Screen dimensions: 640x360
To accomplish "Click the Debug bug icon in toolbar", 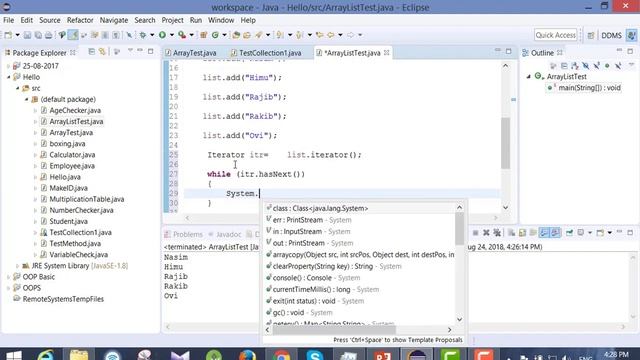I will point(142,35).
